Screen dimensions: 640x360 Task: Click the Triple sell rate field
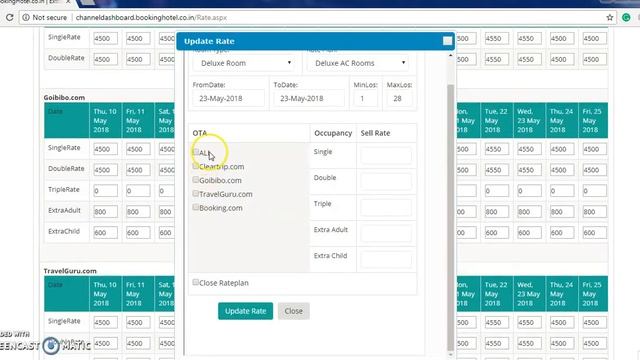point(386,208)
